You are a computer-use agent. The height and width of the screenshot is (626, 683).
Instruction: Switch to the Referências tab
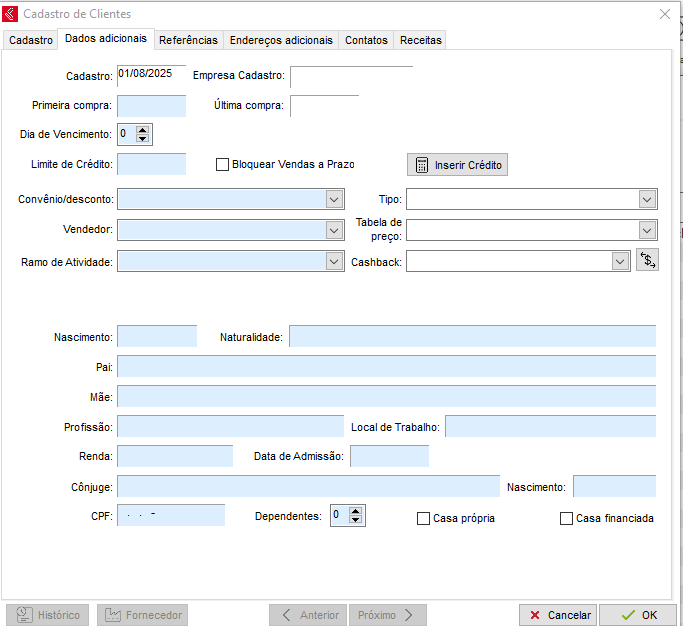[x=188, y=40]
